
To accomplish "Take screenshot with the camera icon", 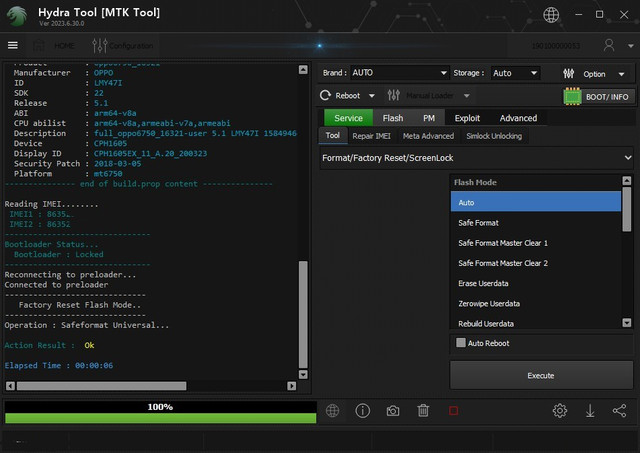I will point(393,411).
